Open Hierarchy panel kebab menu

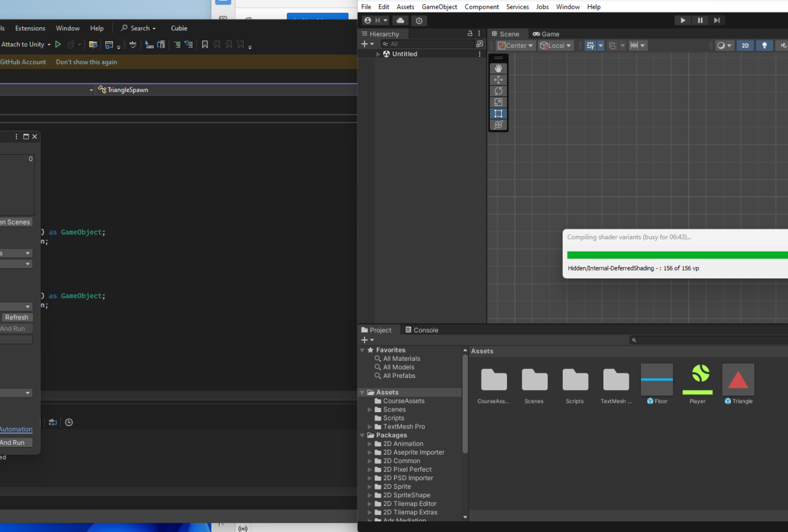click(x=479, y=34)
